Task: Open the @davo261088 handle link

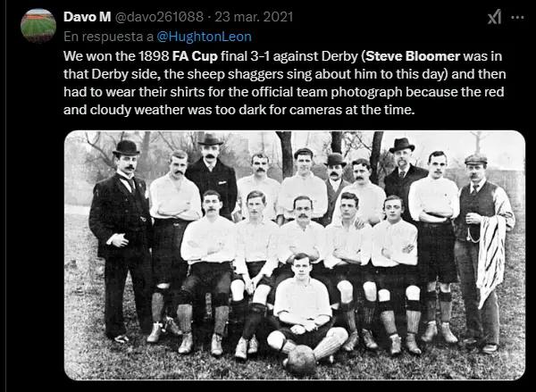Action: click(159, 17)
